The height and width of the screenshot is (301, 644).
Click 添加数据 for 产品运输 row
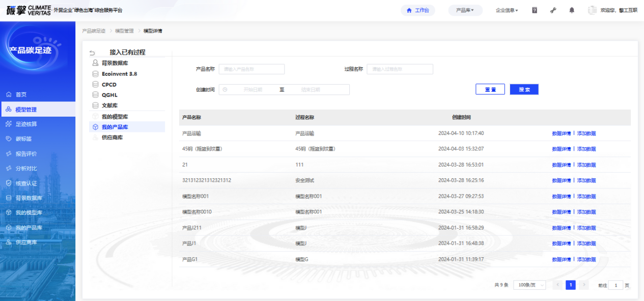[x=586, y=133]
